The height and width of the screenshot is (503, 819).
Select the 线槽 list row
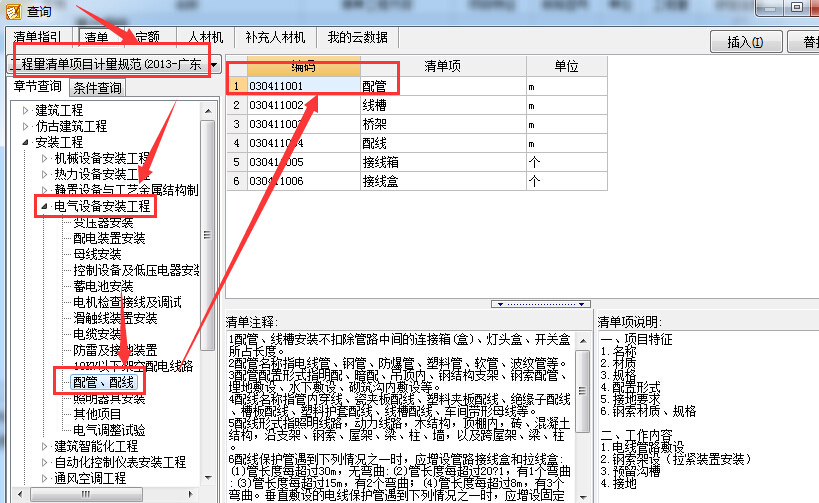click(417, 105)
